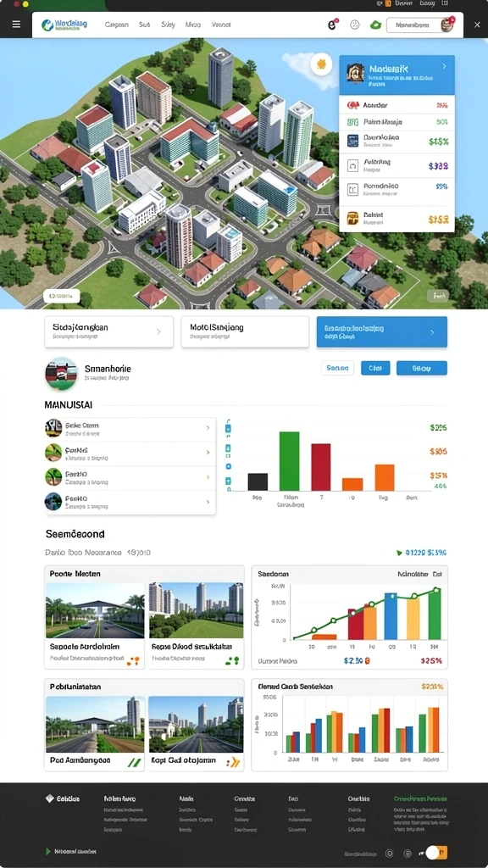The width and height of the screenshot is (488, 868).
Task: Select the last menu item in the navbar
Action: click(221, 25)
